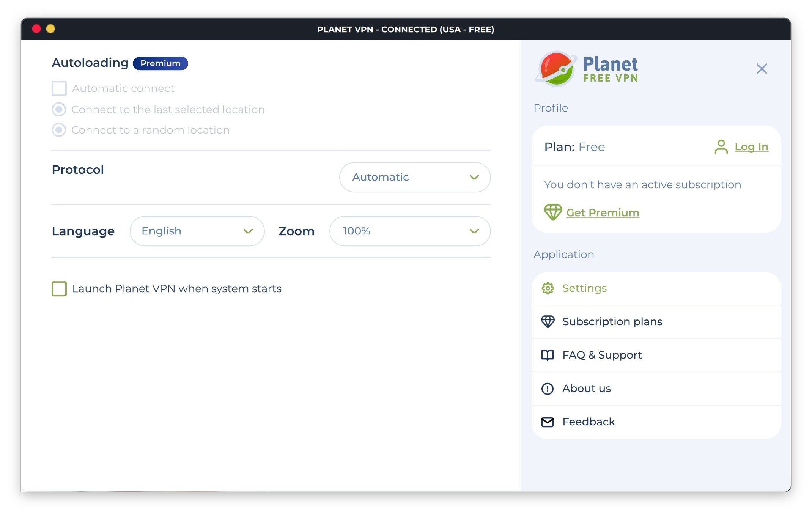This screenshot has width=812, height=516.
Task: Click the About us info icon
Action: (x=548, y=389)
